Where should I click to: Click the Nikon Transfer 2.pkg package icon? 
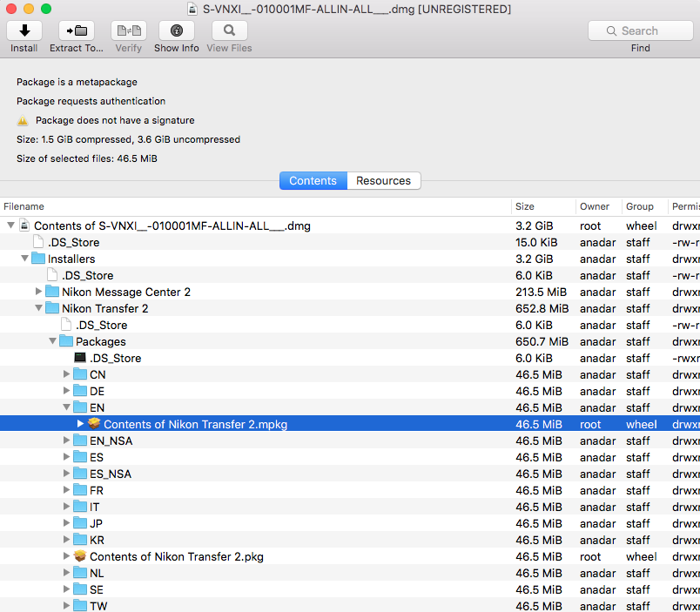(x=80, y=555)
